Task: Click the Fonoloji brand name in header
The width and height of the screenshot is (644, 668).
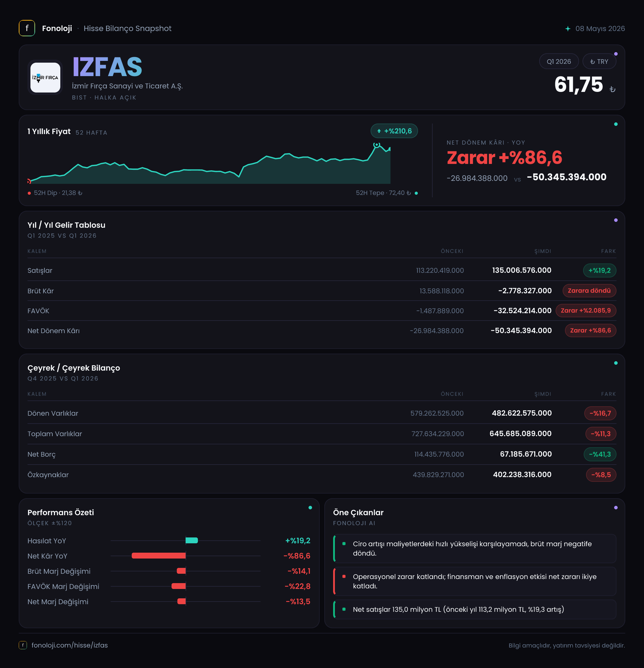Action: [x=57, y=28]
